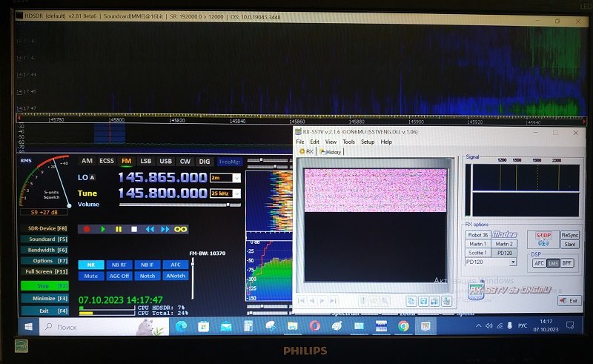Select the Robot 36 SSTV mode button
This screenshot has width=593, height=364.
(x=477, y=235)
